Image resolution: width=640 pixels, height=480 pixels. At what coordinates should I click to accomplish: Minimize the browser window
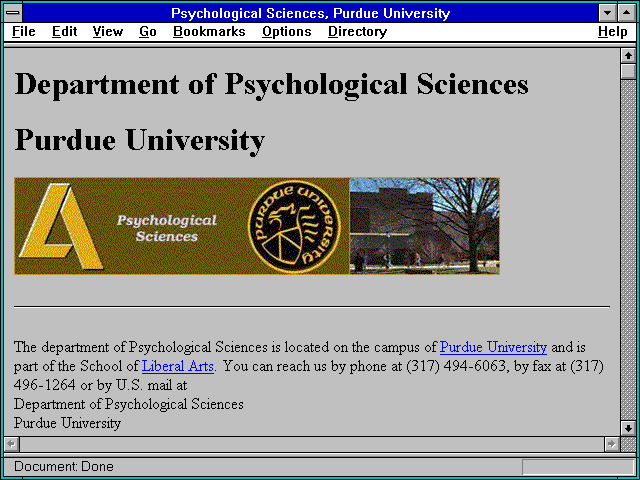(607, 13)
